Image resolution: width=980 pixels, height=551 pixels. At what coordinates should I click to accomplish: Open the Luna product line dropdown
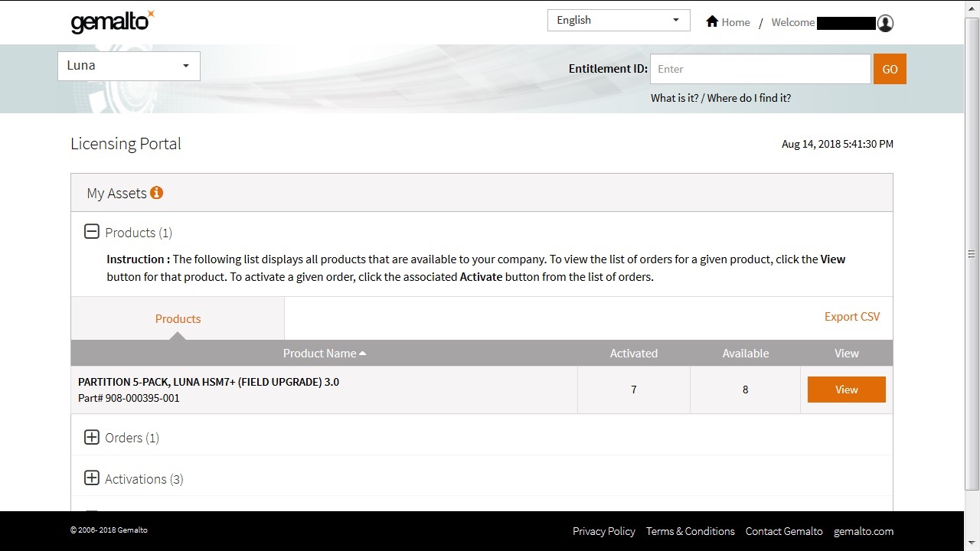click(x=129, y=66)
